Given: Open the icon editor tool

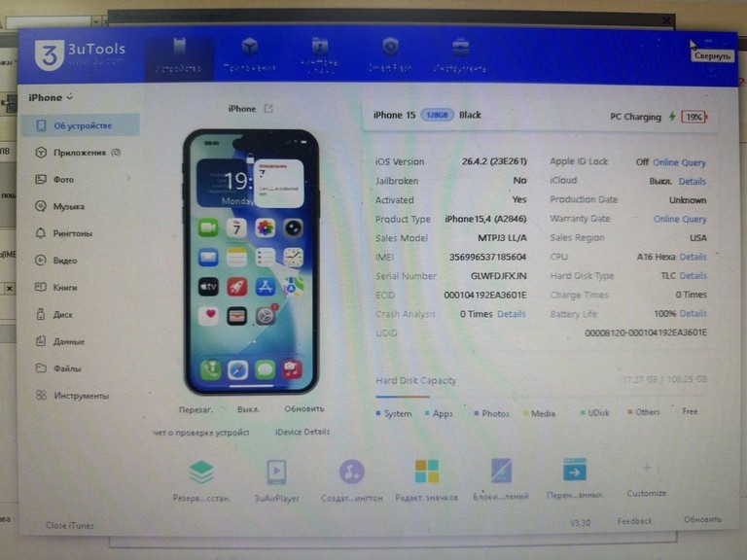Looking at the screenshot, I should click(x=426, y=472).
